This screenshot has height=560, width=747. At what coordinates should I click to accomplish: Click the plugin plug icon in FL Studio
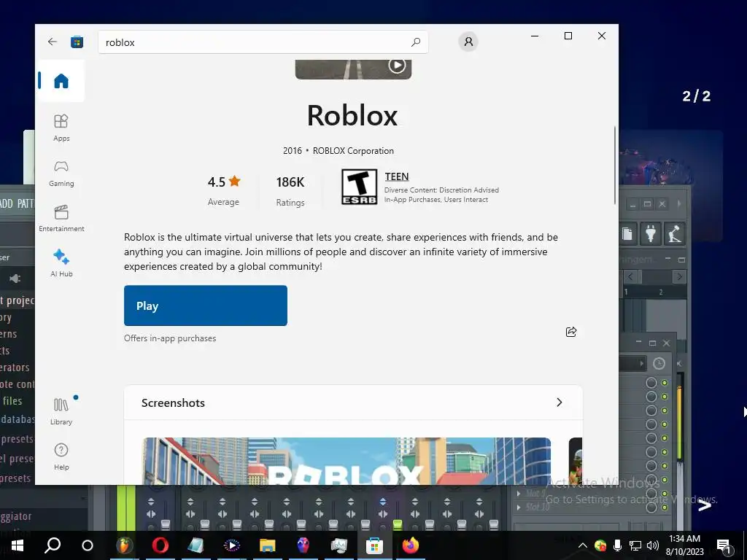[x=651, y=234]
